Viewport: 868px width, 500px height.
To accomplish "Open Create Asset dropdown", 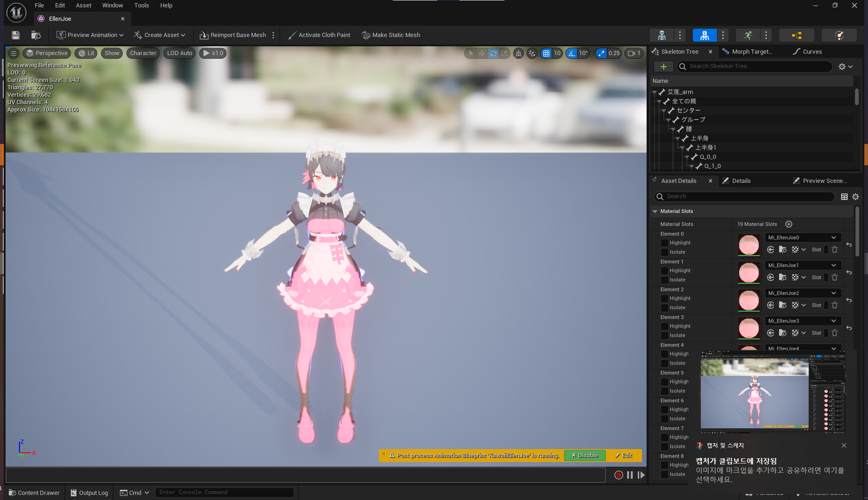I will (160, 35).
